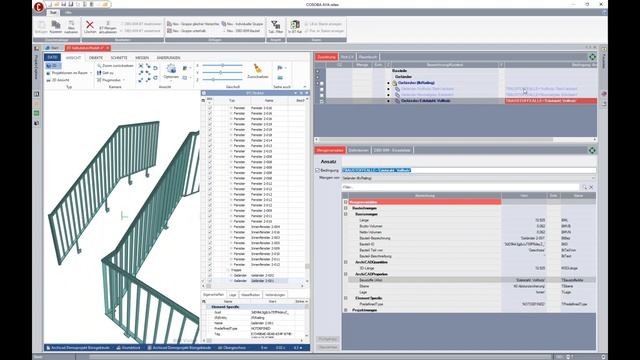Image resolution: width=640 pixels, height=360 pixels.
Task: Collapse the Element Specific group
Action: 346,298
